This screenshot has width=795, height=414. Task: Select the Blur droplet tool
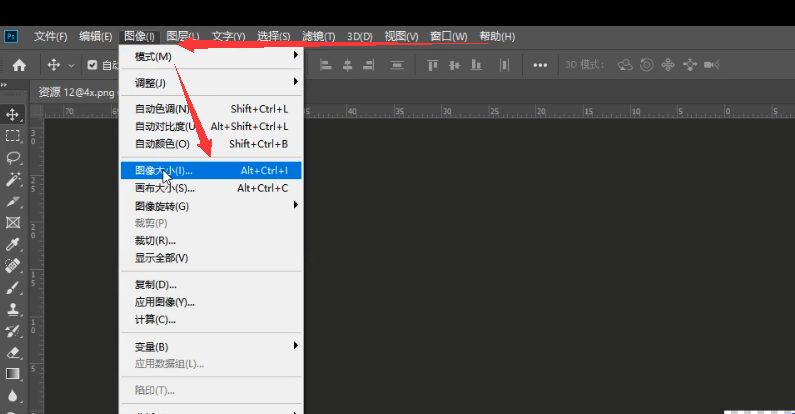point(13,396)
